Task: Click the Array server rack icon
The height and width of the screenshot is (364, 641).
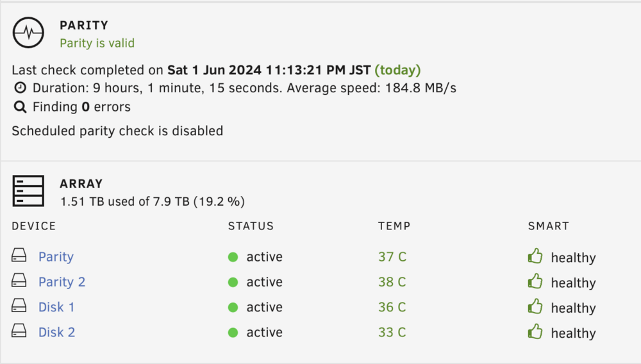Action: tap(28, 191)
